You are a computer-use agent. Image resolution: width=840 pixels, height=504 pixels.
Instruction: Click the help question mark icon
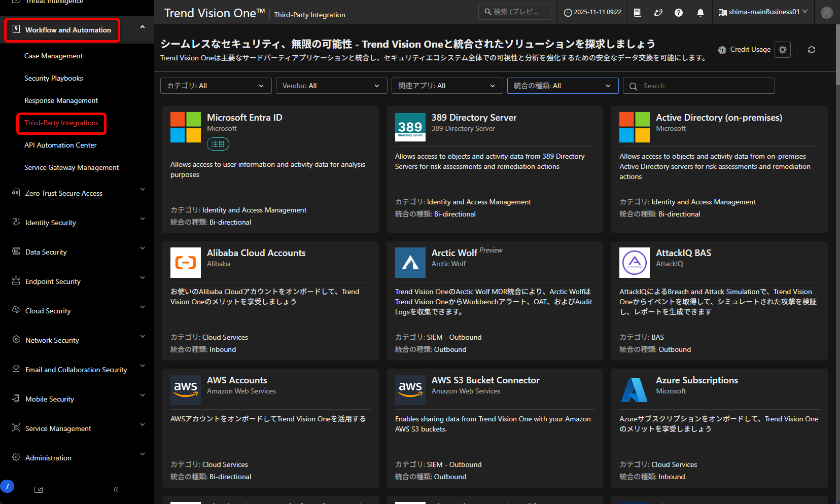coord(678,13)
